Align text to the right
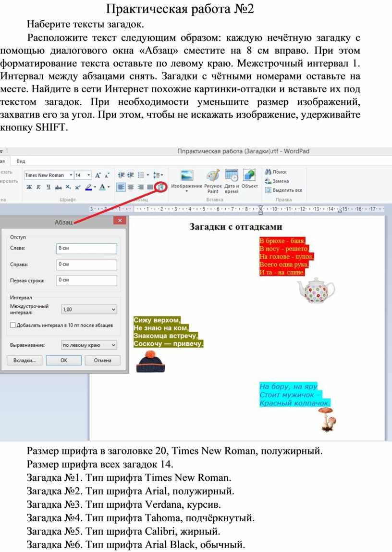This screenshot has height=552, width=392. [x=140, y=187]
